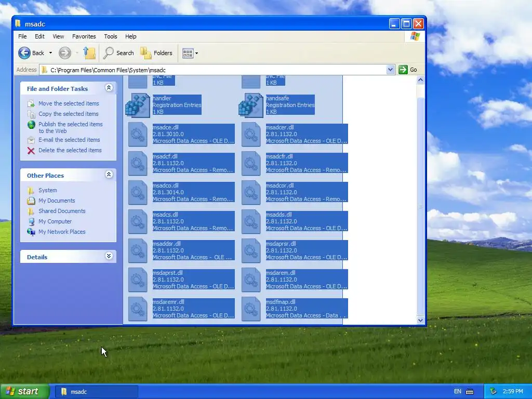Select the msadcfr.dll file icon
Screen dimensions: 532x399
251,164
